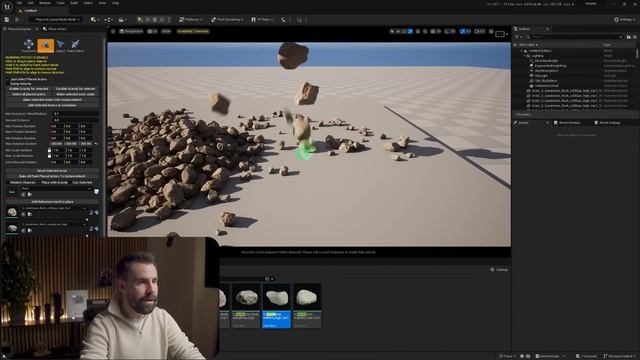Click the Outliner new folder icon

point(629,37)
